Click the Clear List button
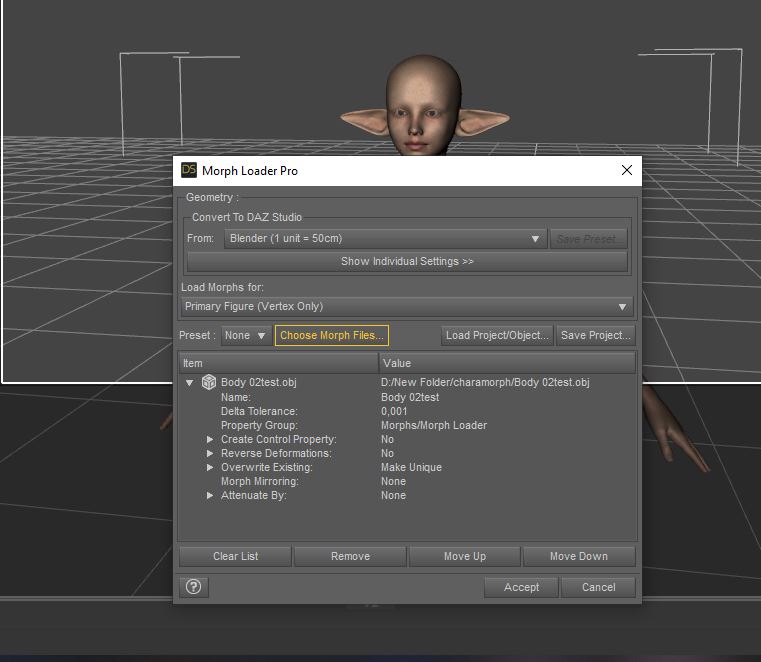This screenshot has height=662, width=761. [235, 556]
